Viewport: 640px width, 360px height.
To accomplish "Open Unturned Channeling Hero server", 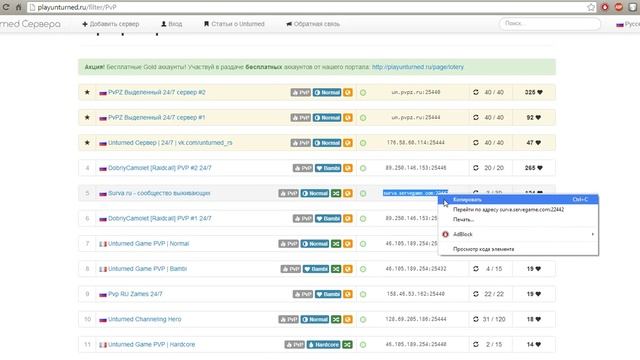I will click(x=144, y=319).
